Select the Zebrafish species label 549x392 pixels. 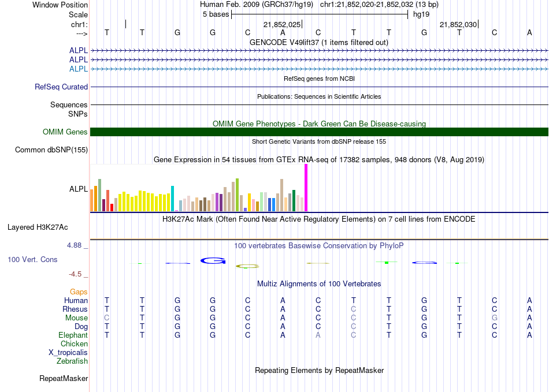pyautogui.click(x=72, y=361)
